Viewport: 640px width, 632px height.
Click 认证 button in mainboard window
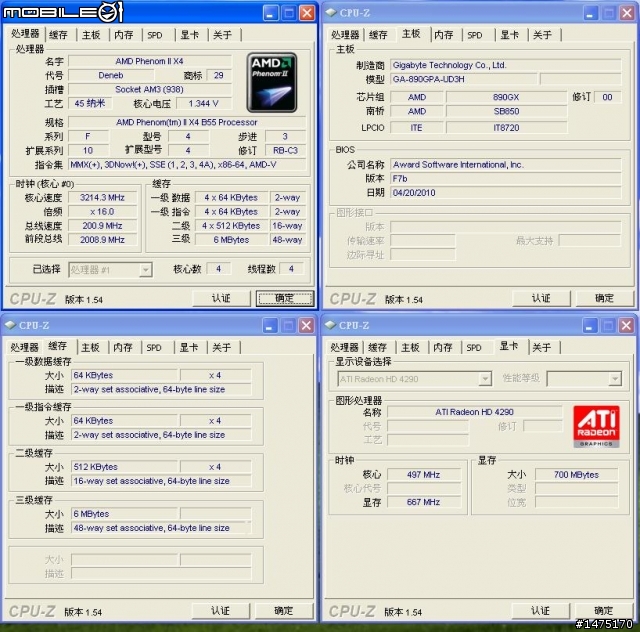pyautogui.click(x=541, y=298)
